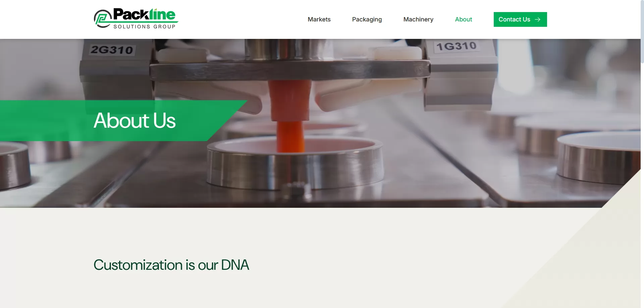Click the Solutions Group tagline under the logo

pos(145,26)
